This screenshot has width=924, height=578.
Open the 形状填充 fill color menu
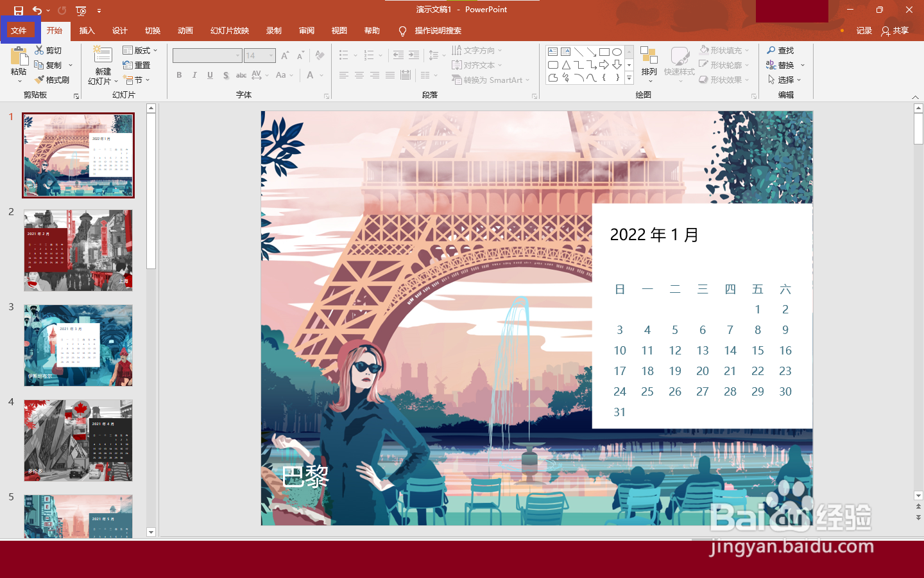click(x=724, y=50)
